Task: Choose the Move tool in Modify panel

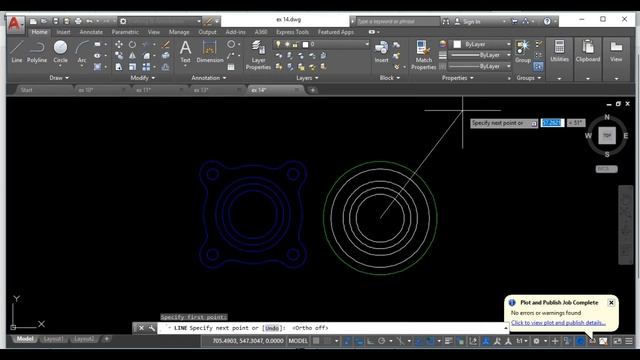Action: pos(119,44)
